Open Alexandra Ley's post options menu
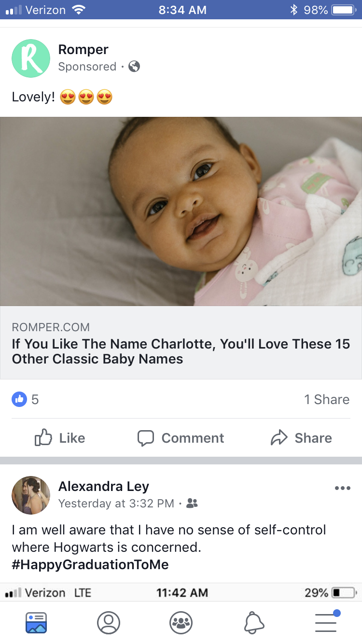 (342, 488)
